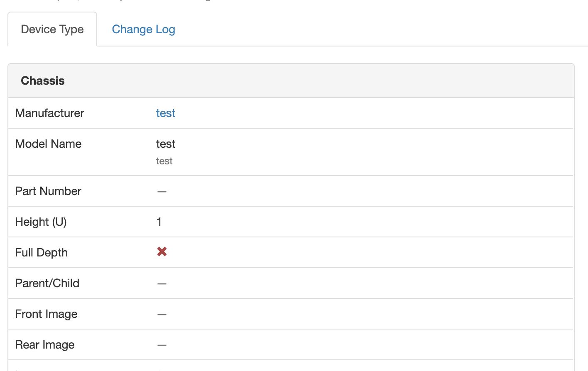Click the red X full depth indicator
Image resolution: width=588 pixels, height=371 pixels.
(162, 251)
